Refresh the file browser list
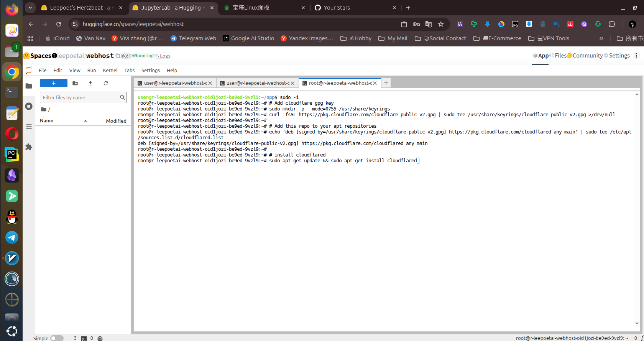Screen dimensions: 644x341 [x=106, y=83]
